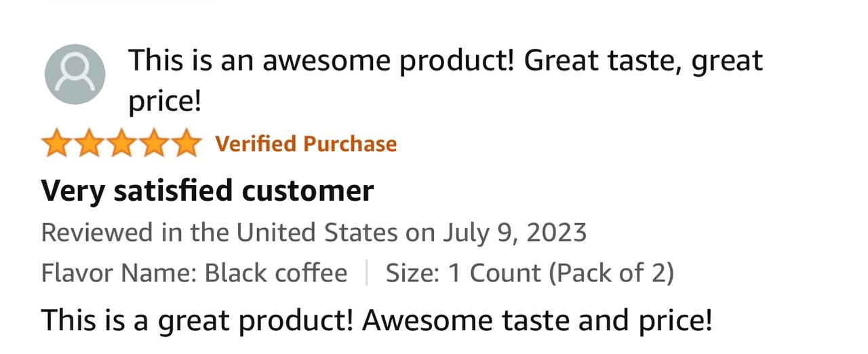Click the 'Flavor Name:' label
Screen dimensions: 868x354
[x=119, y=273]
